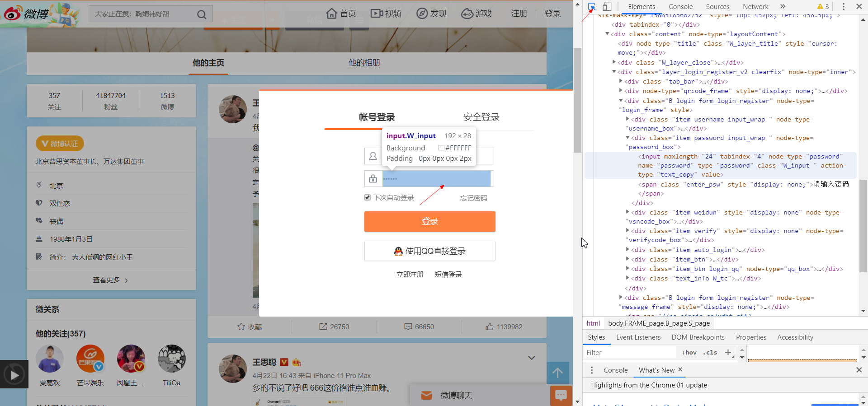Click the warnings count icon
868x406 pixels.
coord(823,6)
